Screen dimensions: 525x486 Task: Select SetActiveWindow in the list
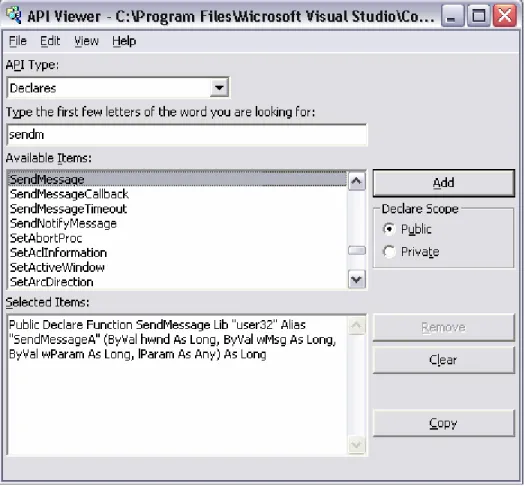click(177, 267)
